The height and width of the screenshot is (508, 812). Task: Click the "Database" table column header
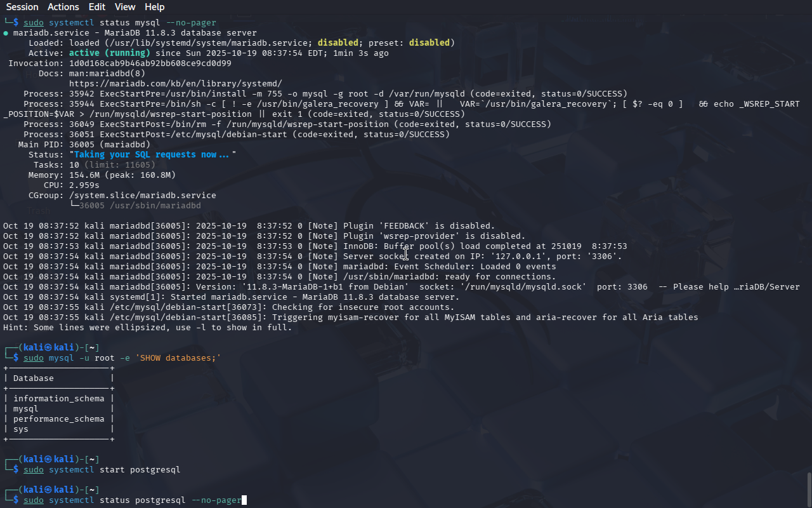tap(34, 378)
